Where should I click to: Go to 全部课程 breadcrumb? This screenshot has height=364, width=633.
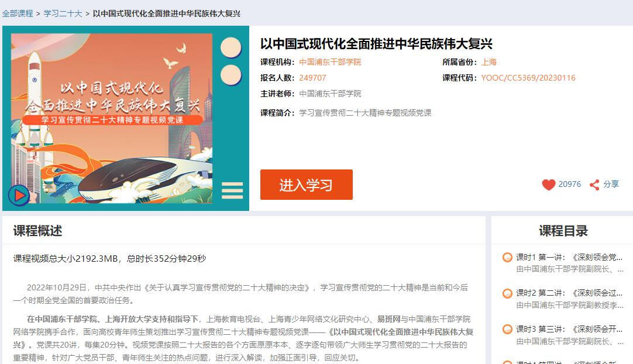click(18, 13)
